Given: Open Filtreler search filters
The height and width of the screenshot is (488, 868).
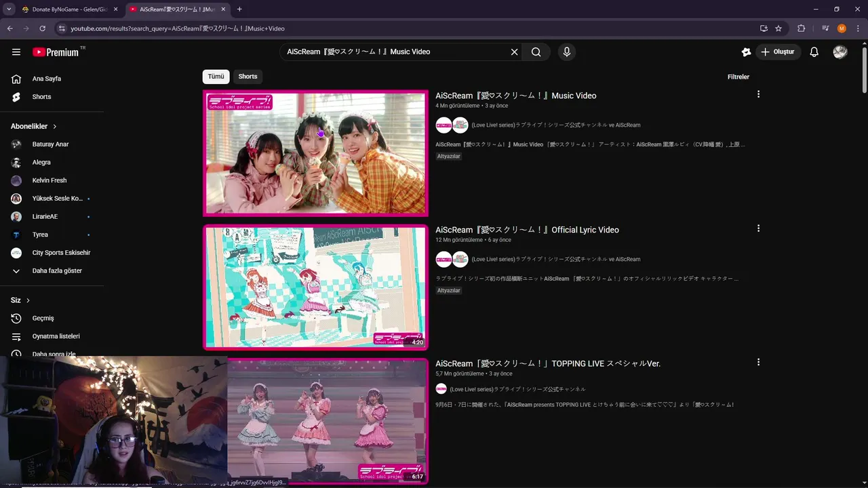Looking at the screenshot, I should coord(738,77).
